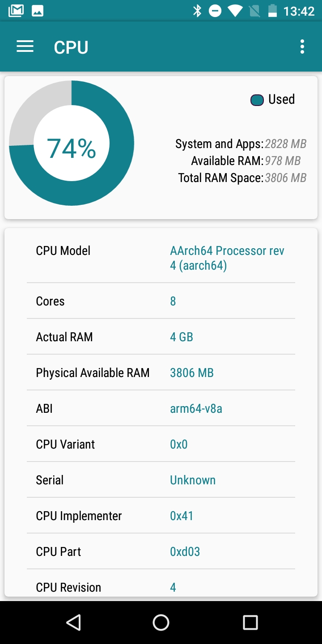322x644 pixels.
Task: Tap the CPU Implementer row
Action: 161,516
